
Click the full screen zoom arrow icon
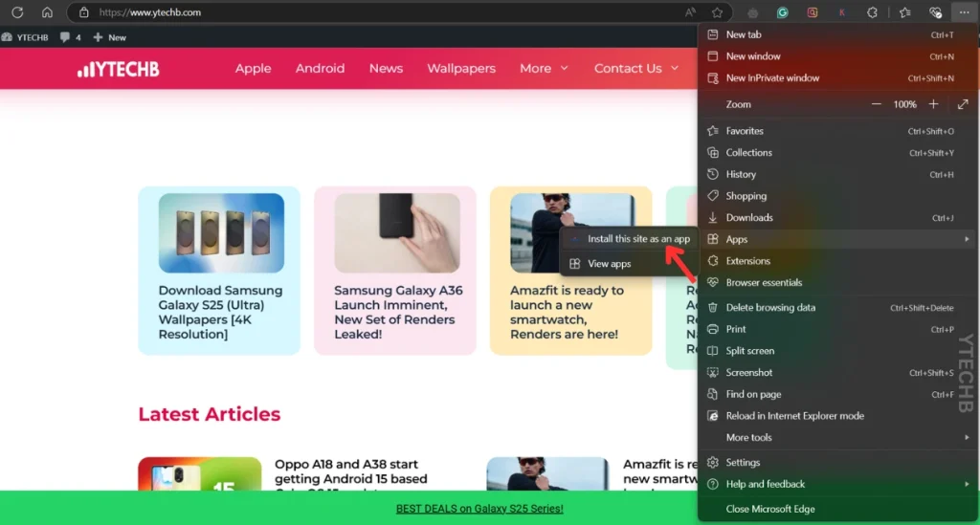point(963,104)
